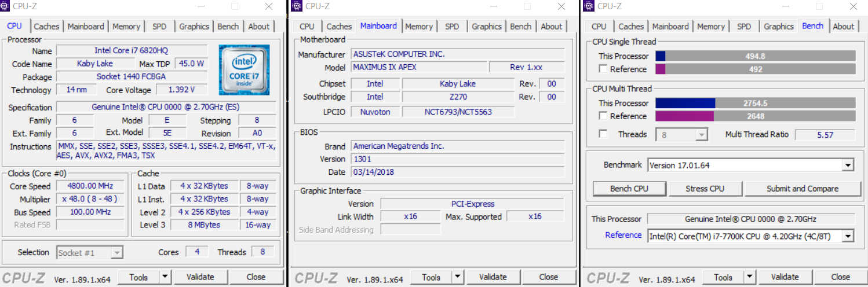Viewport: 868px width, 287px height.
Task: Open SPD tab in left CPU window
Action: coord(159,27)
